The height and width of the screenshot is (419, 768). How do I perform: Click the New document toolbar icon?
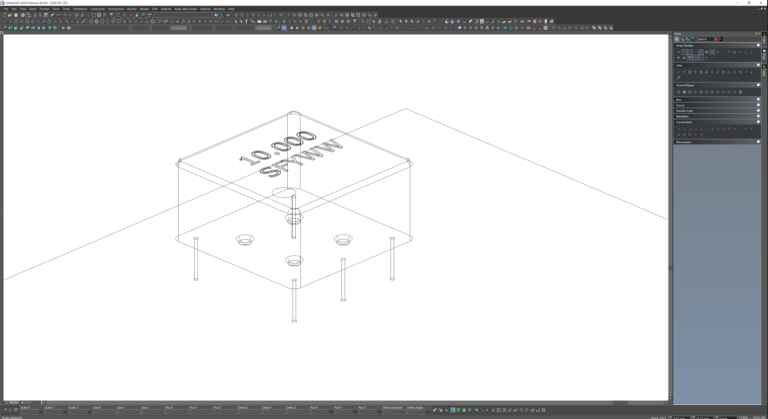click(x=5, y=15)
